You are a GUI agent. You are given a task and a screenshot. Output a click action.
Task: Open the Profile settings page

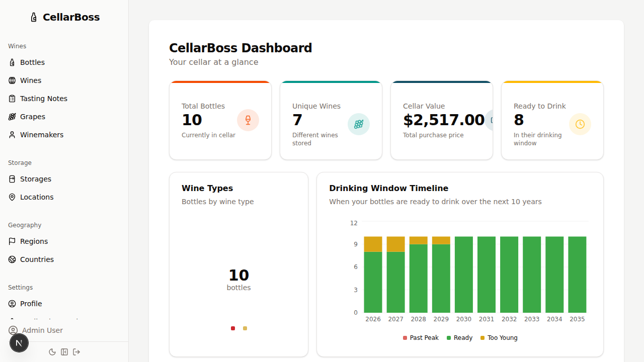click(31, 303)
